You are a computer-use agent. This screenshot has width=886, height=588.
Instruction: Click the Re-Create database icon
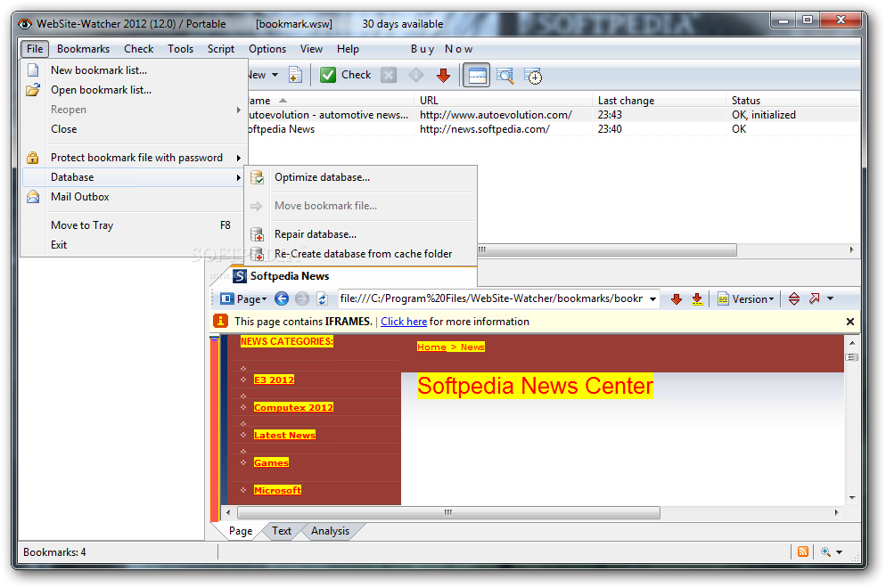coord(257,254)
